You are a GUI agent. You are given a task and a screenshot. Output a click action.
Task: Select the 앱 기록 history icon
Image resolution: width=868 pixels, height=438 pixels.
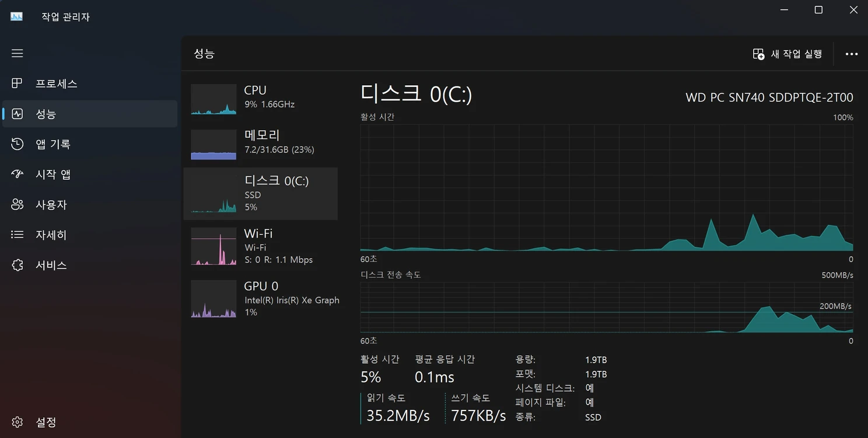17,144
